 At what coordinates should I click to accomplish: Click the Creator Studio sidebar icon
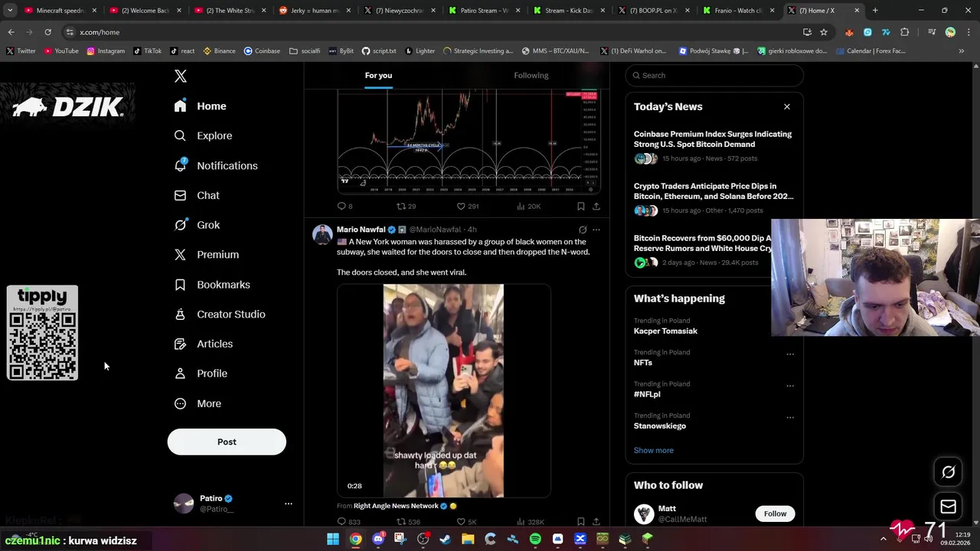click(x=180, y=315)
